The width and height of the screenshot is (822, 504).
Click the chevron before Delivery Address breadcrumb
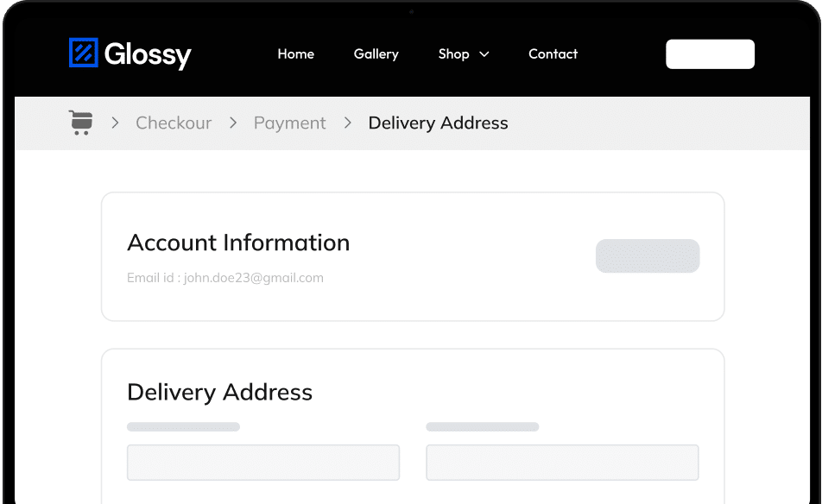coord(348,123)
